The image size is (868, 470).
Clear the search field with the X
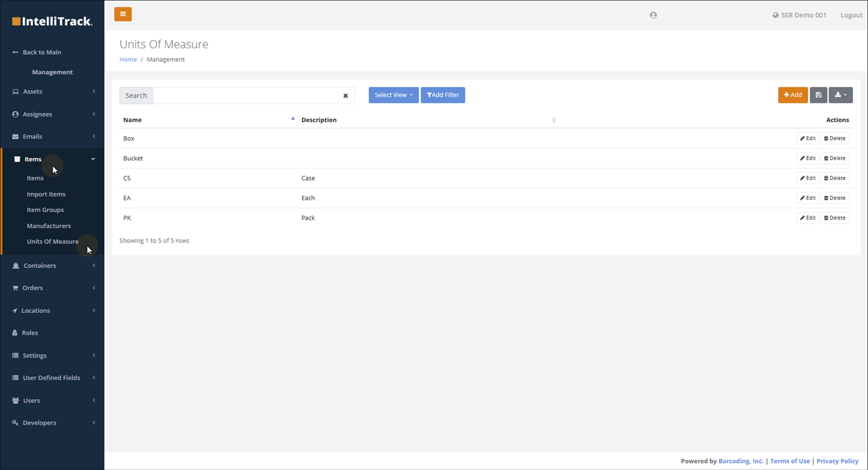345,95
